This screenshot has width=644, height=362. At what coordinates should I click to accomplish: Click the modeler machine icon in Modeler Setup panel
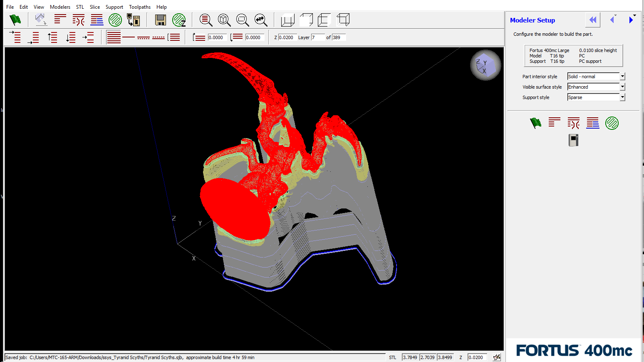573,140
